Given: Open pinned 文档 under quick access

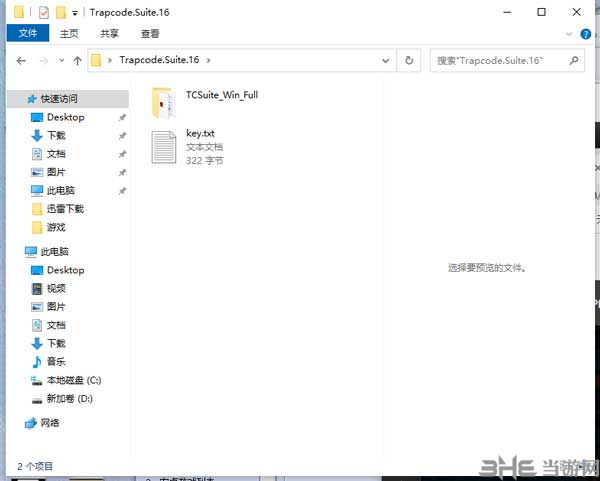Looking at the screenshot, I should coord(56,154).
